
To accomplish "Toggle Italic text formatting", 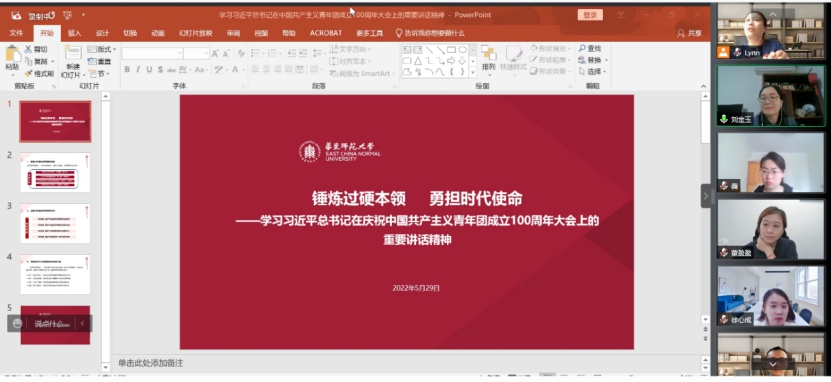I will tap(138, 69).
